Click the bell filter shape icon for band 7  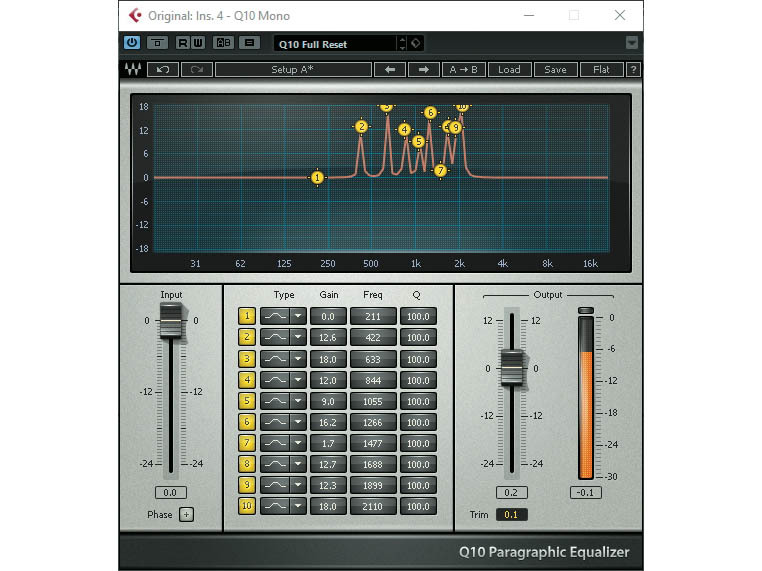(275, 443)
